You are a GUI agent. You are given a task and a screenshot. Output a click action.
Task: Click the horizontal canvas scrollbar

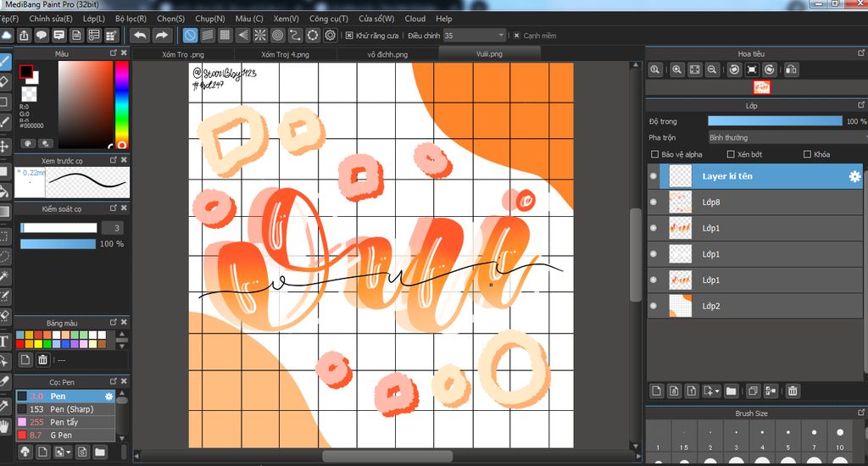387,457
